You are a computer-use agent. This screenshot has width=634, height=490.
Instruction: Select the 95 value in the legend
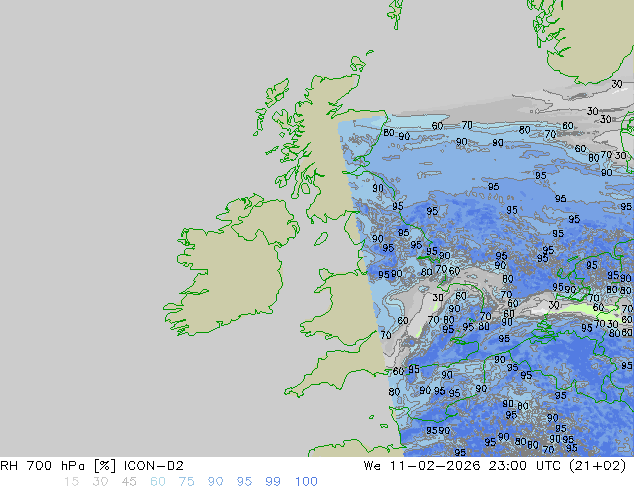(x=244, y=482)
